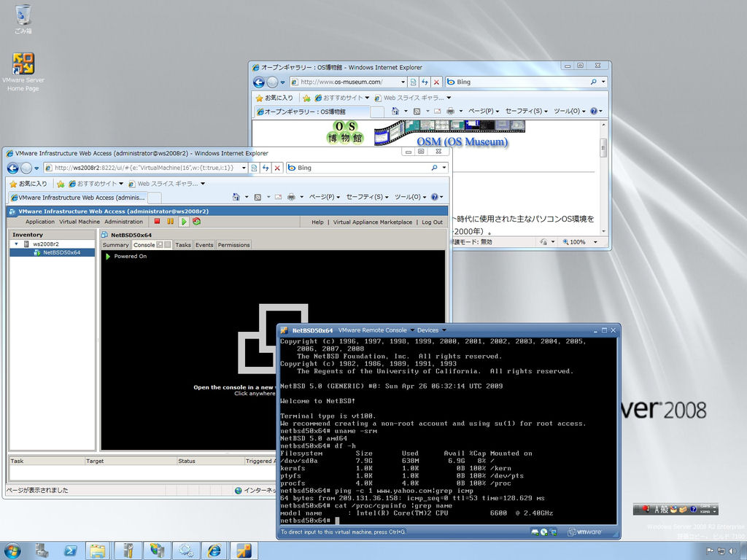The height and width of the screenshot is (560, 747).
Task: Open the 100% zoom level dropdown
Action: click(x=595, y=242)
